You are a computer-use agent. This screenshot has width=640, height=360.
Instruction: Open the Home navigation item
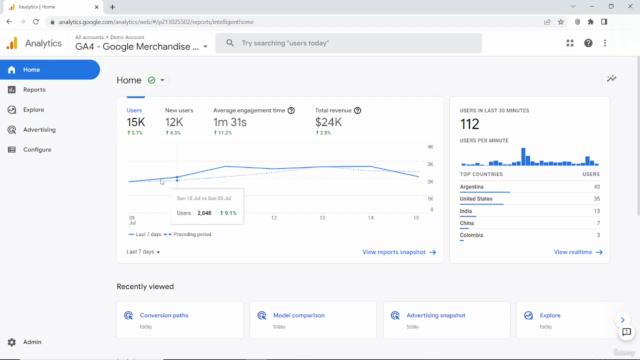pyautogui.click(x=50, y=70)
